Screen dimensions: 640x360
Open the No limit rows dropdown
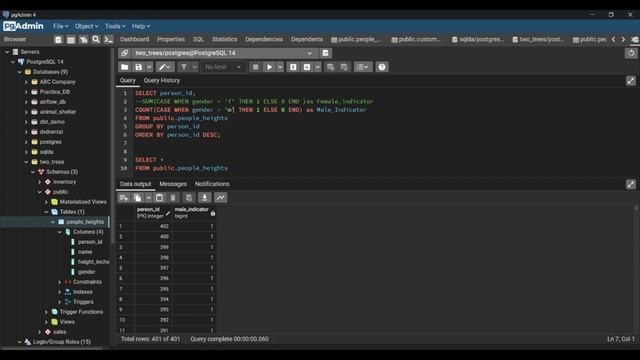pyautogui.click(x=223, y=67)
